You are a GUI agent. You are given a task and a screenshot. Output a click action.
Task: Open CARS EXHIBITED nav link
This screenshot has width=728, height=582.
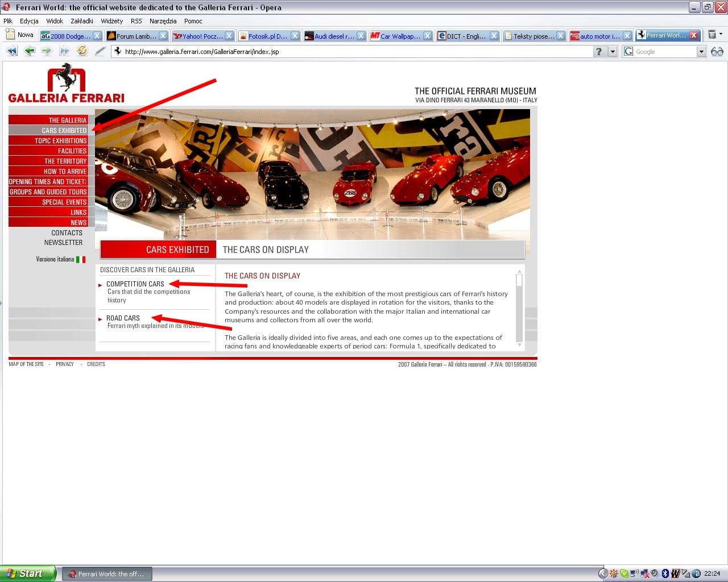click(x=48, y=130)
